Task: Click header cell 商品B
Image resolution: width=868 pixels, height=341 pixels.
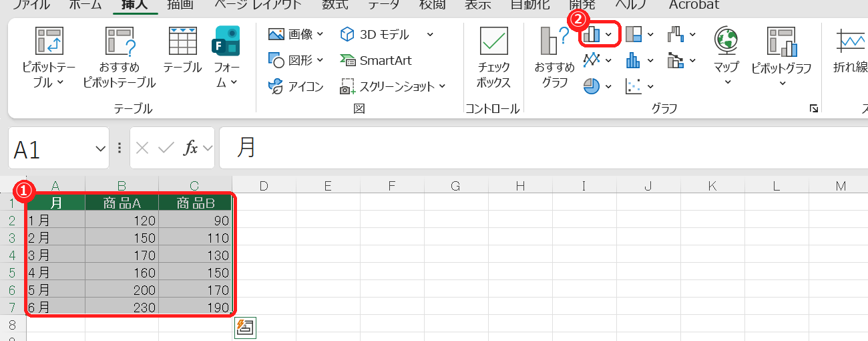Action: click(x=195, y=203)
